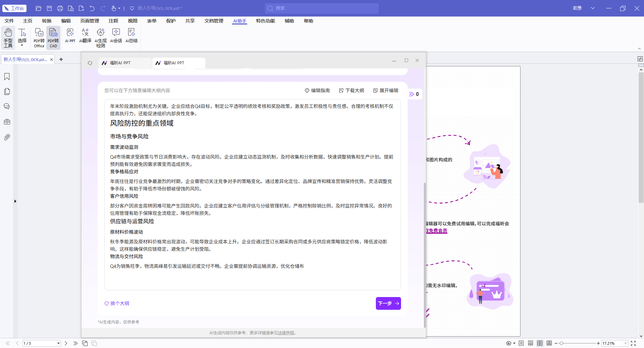Open the page thumbnails panel icon

coord(7,92)
